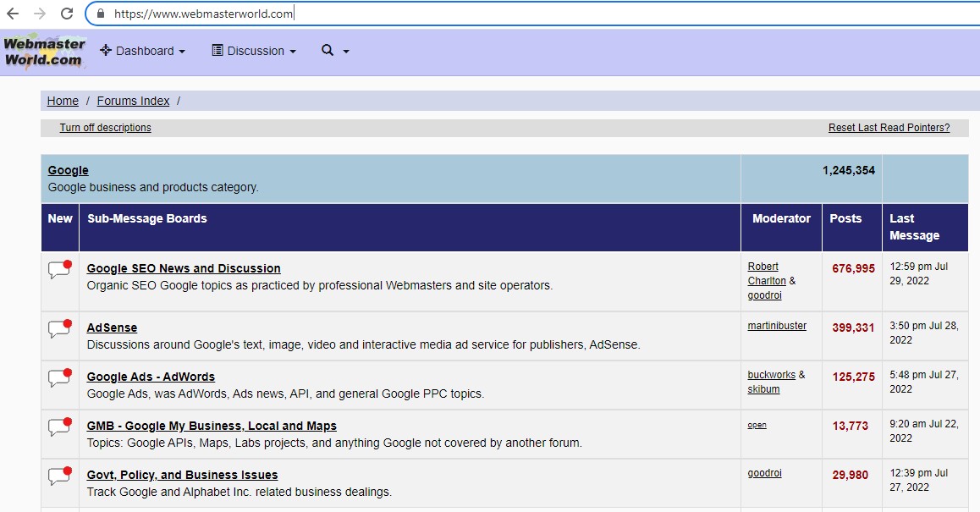The width and height of the screenshot is (980, 512).
Task: Open Govt, Policy, and Business Issues forum
Action: click(x=183, y=475)
